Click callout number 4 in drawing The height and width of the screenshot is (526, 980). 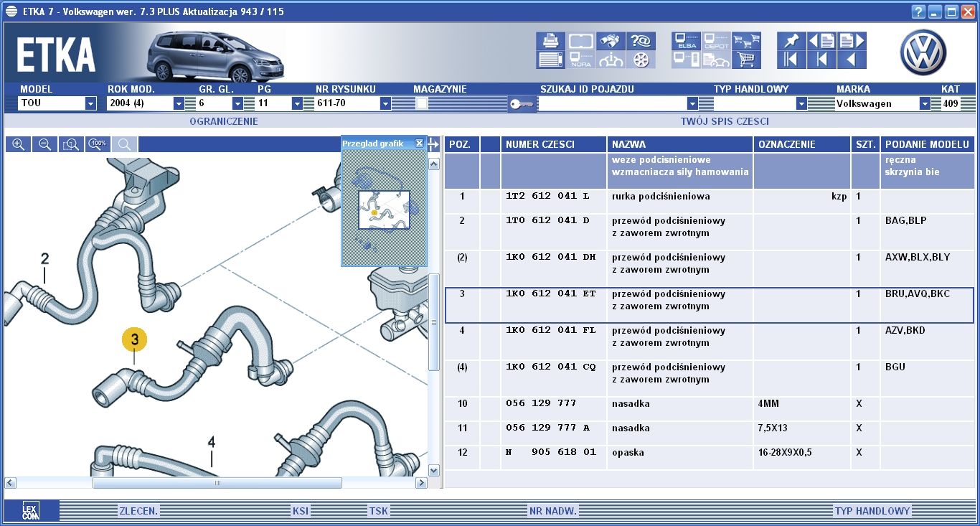click(212, 442)
